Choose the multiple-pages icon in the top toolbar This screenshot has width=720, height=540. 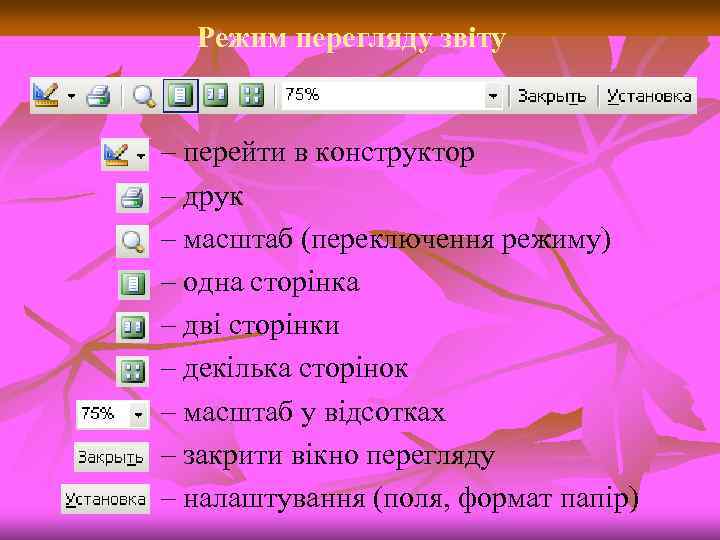pyautogui.click(x=252, y=95)
